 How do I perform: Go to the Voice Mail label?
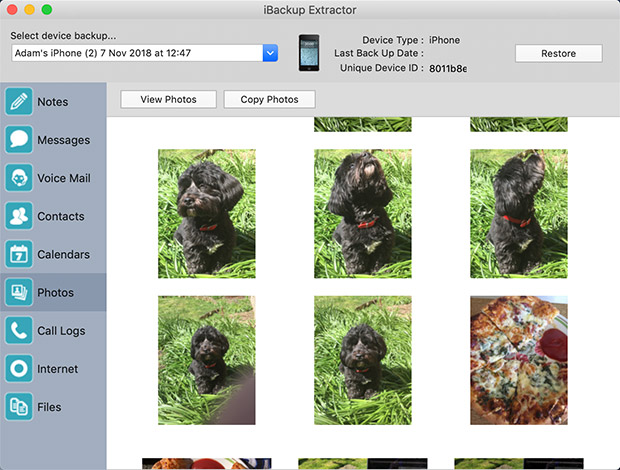(x=64, y=178)
